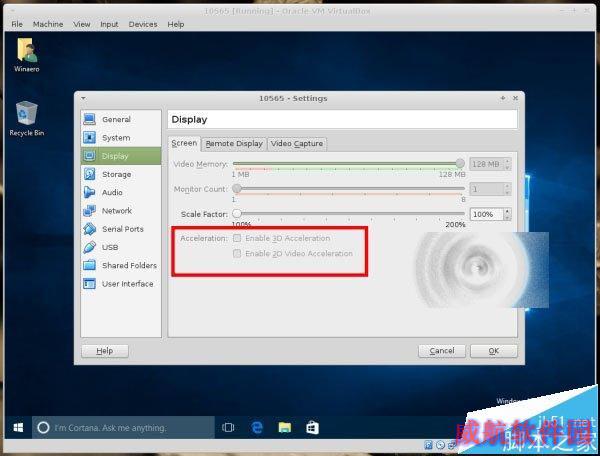This screenshot has width=600, height=456.
Task: Open the Serial Ports settings category
Action: (121, 229)
